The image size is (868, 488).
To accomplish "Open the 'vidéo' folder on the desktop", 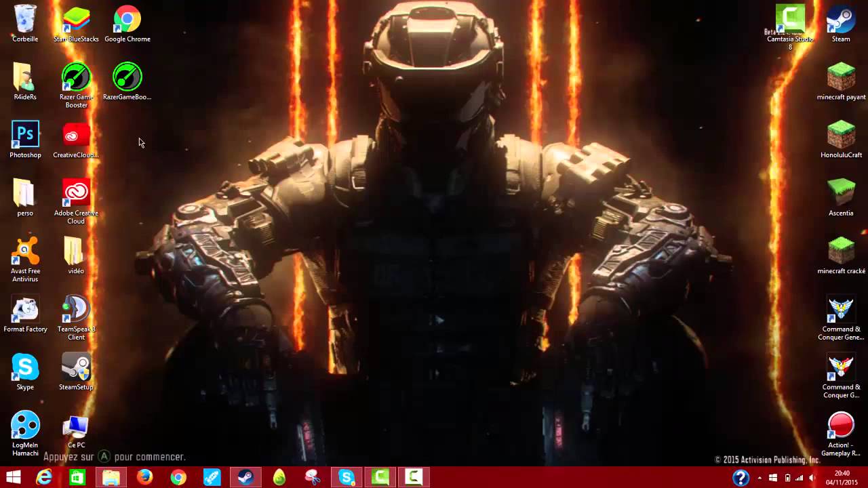I will [x=76, y=251].
